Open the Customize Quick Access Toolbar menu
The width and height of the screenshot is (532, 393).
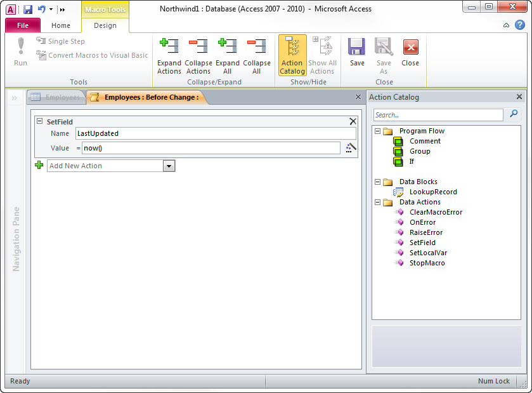click(x=62, y=10)
